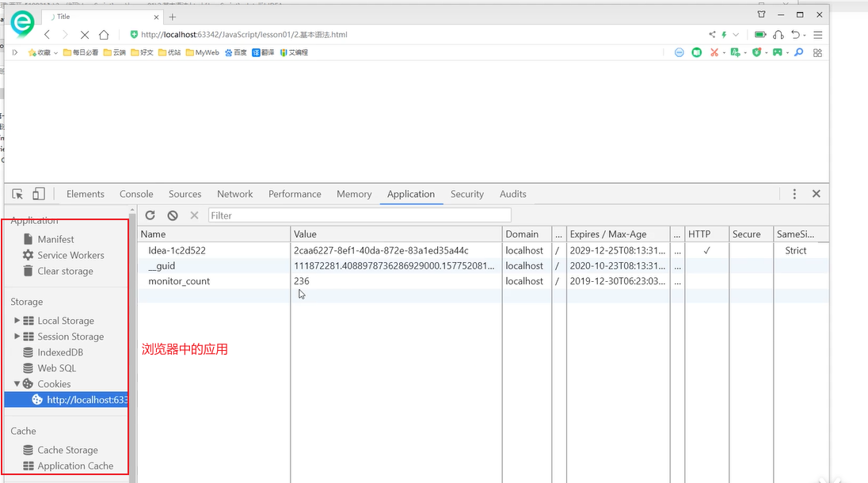Clear all cookies with the block icon
Viewport: 868px width, 483px height.
173,216
